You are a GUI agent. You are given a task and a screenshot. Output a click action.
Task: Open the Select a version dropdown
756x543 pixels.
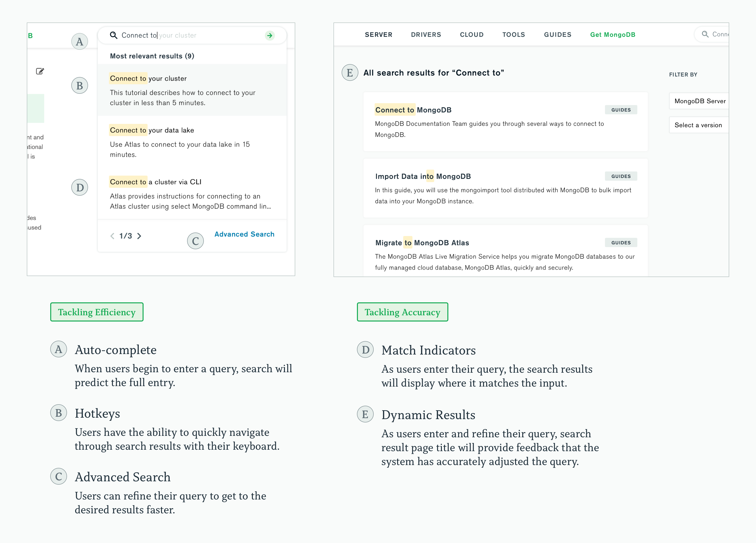pyautogui.click(x=699, y=125)
